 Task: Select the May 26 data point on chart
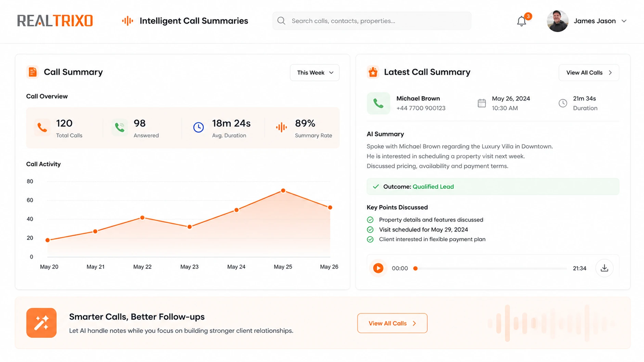click(x=330, y=207)
